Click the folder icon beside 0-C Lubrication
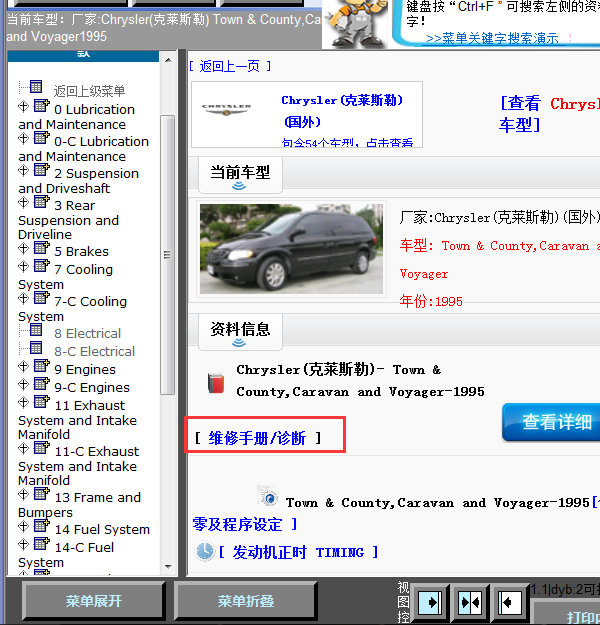 pyautogui.click(x=41, y=138)
